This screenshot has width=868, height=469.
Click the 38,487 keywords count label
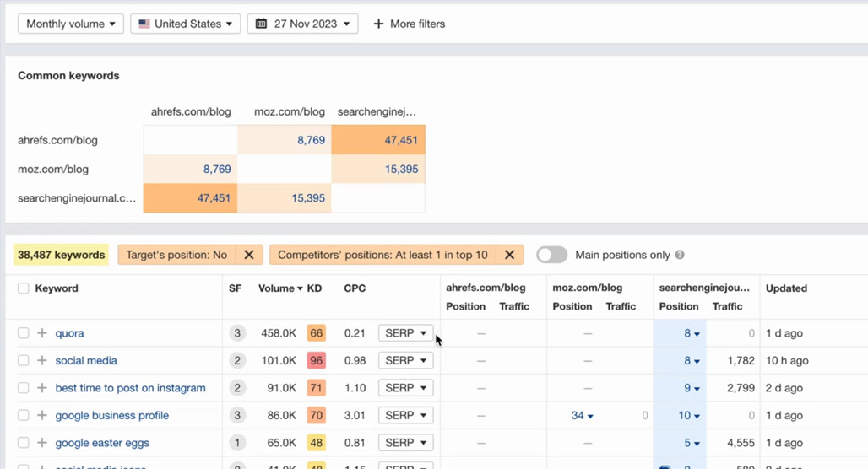(x=61, y=255)
